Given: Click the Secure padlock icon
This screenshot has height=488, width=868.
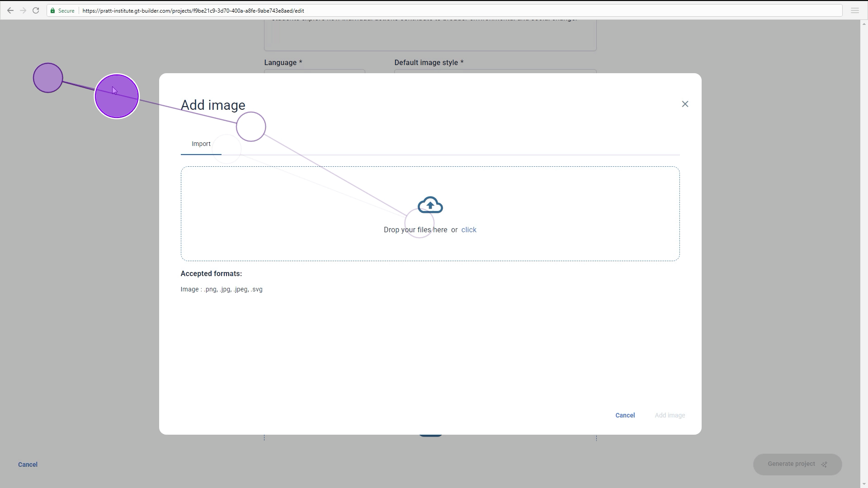Looking at the screenshot, I should pos(53,10).
